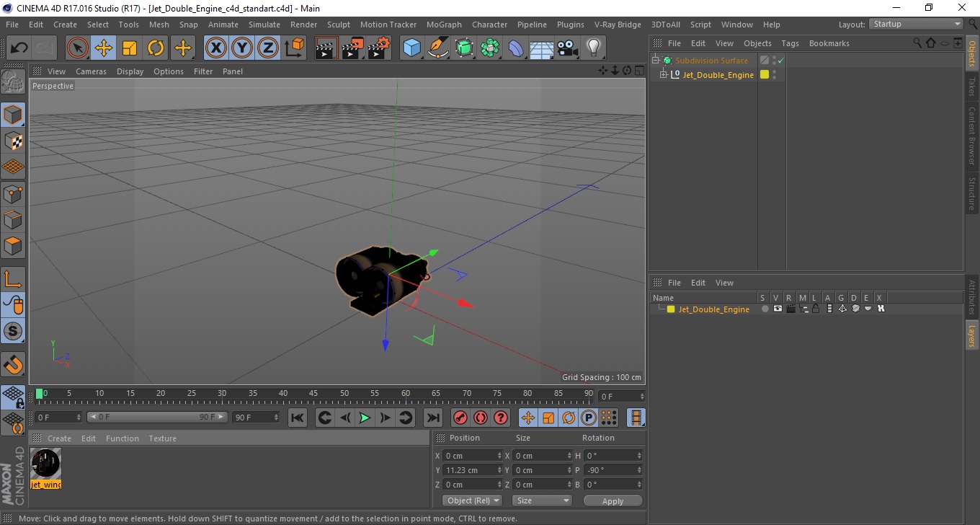Open the Object Manager Tags menu
Screen dimensions: 980x525
tap(790, 43)
